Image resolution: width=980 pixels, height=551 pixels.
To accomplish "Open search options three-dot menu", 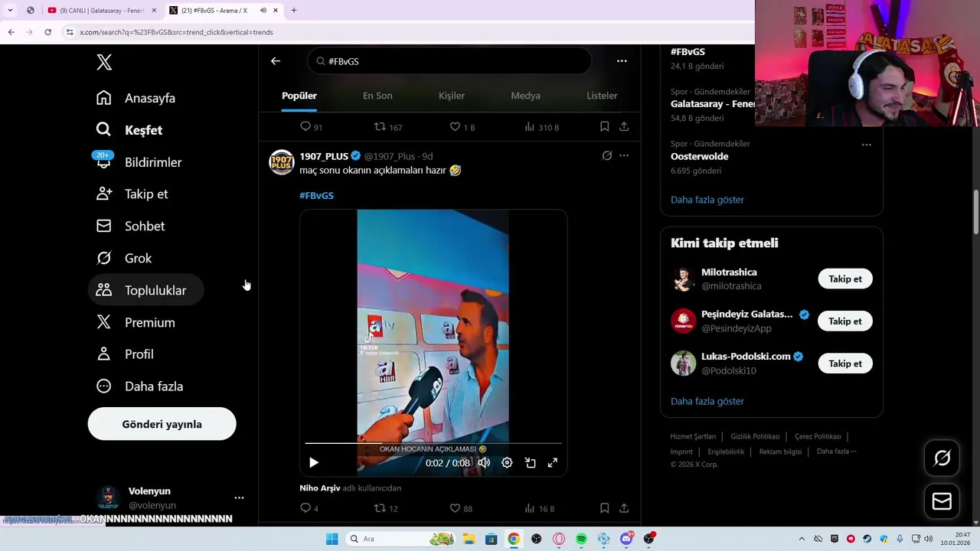I will click(622, 61).
